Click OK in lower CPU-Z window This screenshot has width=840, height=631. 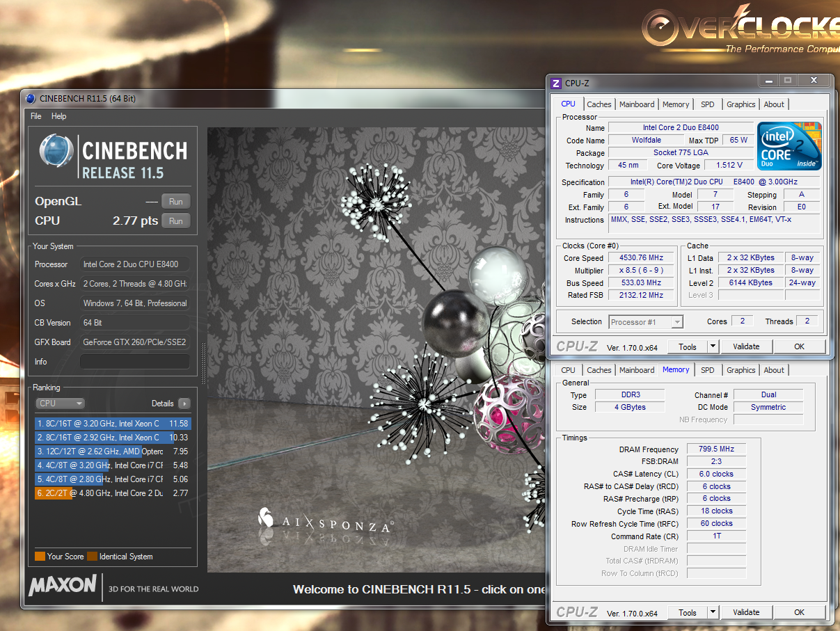[799, 612]
